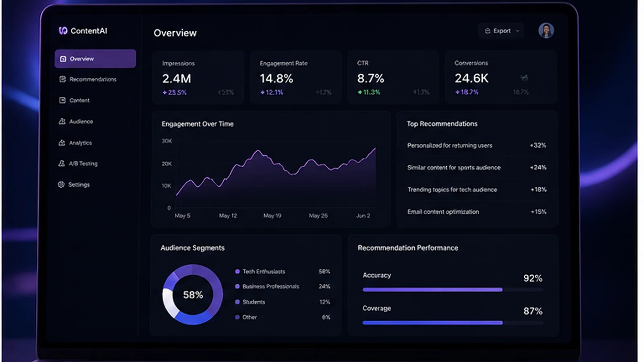Click the Jun 2 axis label
This screenshot has height=362, width=644.
coord(363,216)
